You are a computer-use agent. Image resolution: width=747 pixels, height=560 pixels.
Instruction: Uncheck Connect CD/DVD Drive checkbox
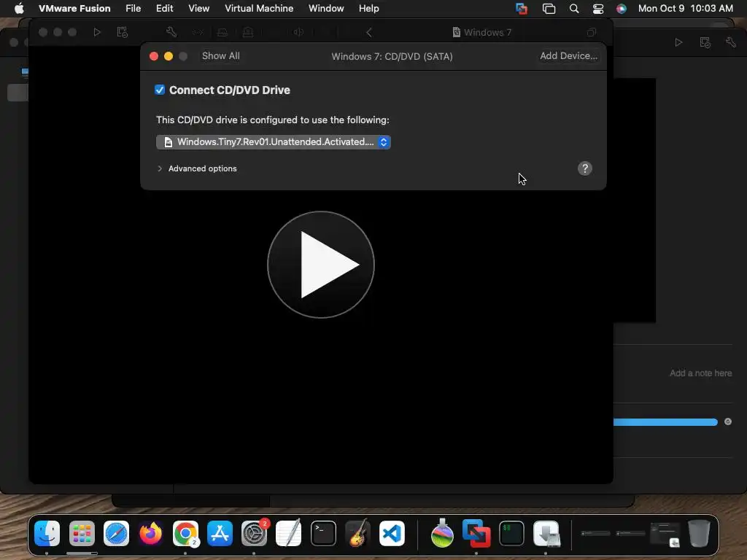(160, 90)
